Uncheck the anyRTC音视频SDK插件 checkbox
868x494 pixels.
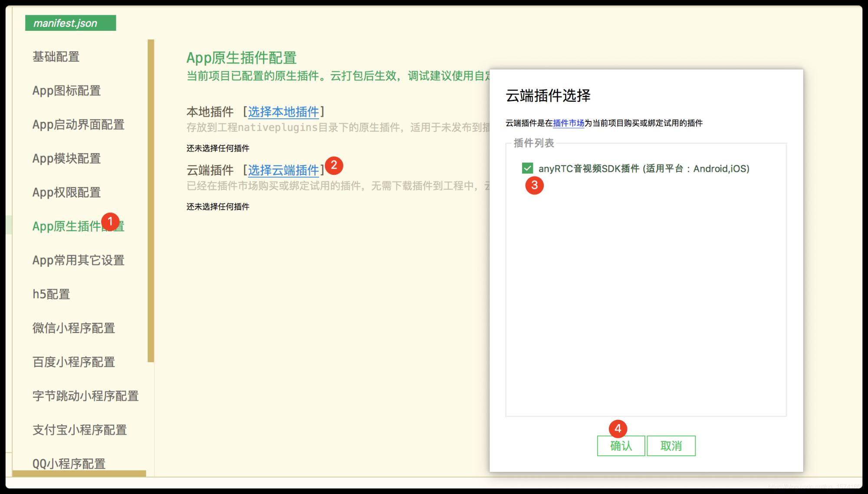527,168
